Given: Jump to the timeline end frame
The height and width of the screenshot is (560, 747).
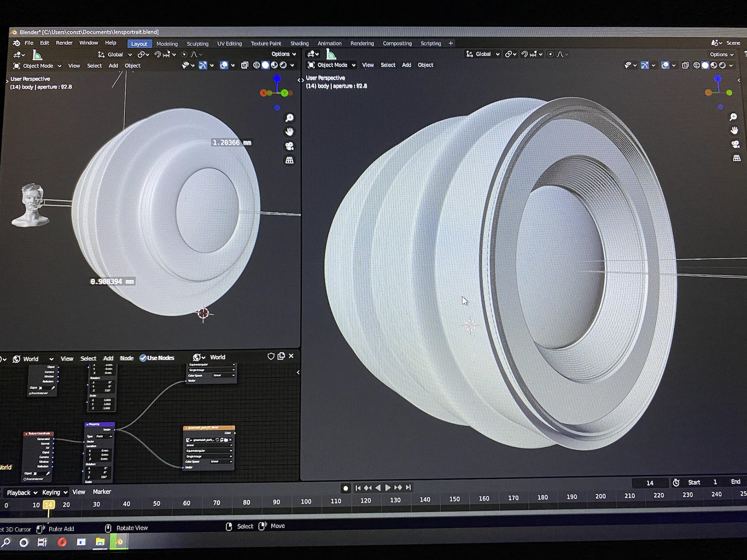Looking at the screenshot, I should [x=408, y=487].
